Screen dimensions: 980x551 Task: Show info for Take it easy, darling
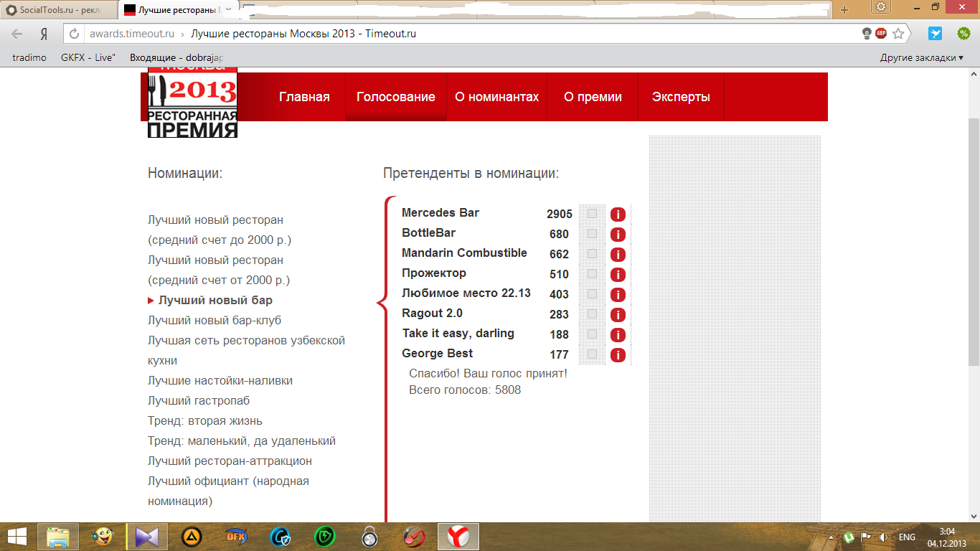tap(618, 335)
